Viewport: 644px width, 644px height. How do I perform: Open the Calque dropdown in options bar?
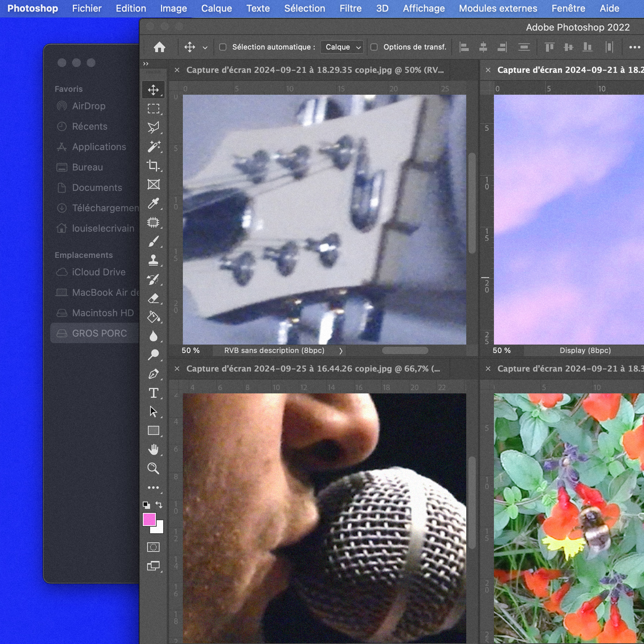tap(342, 47)
